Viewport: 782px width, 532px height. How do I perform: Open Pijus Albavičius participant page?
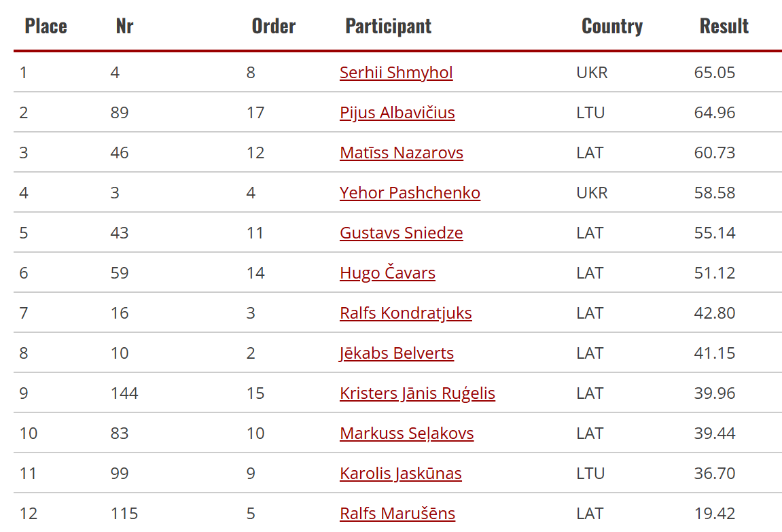(397, 113)
